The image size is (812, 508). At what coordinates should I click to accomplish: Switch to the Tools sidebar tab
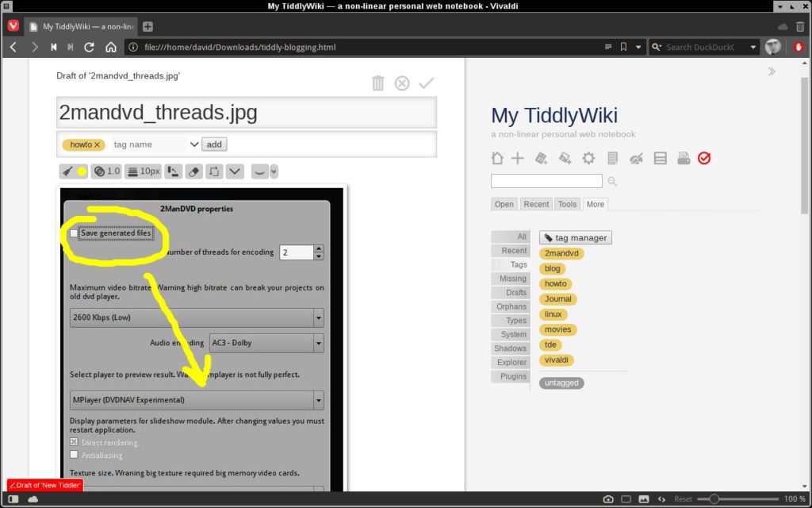pos(567,204)
